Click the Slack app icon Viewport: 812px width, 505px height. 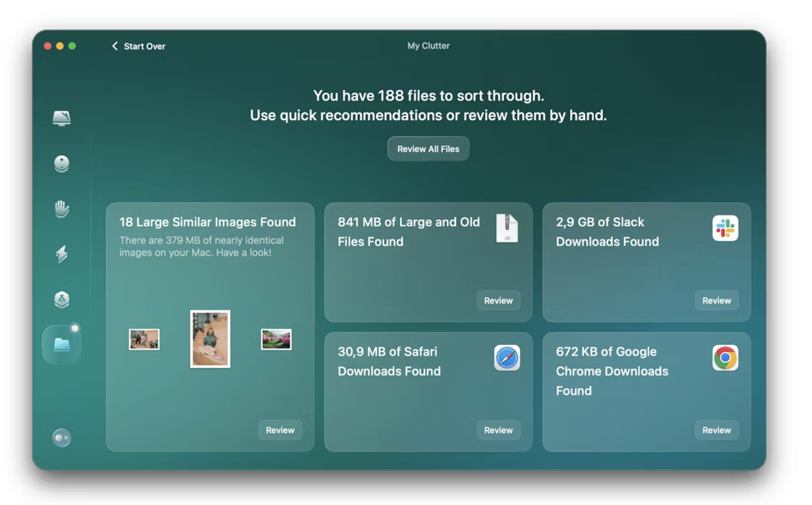[725, 228]
